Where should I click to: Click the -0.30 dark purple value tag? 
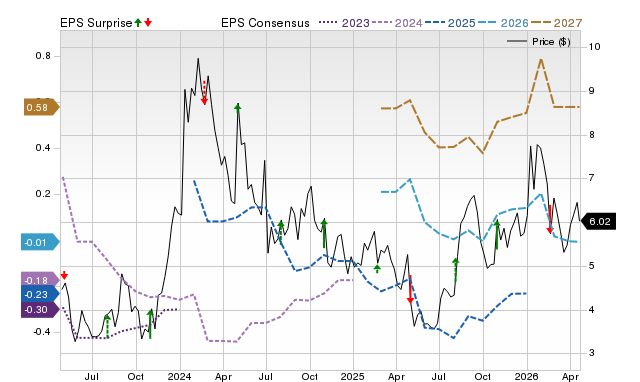40,310
